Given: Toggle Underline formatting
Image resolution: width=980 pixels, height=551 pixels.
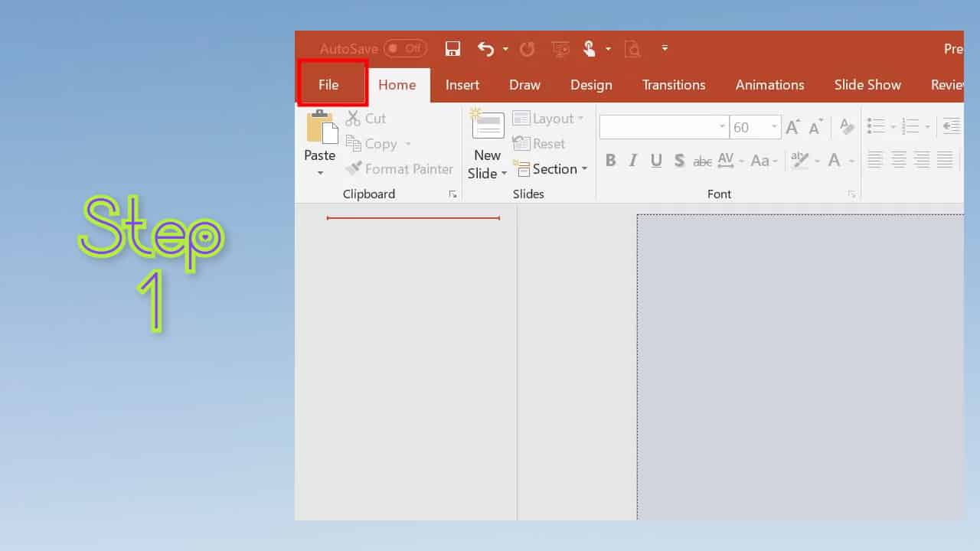Looking at the screenshot, I should (656, 161).
